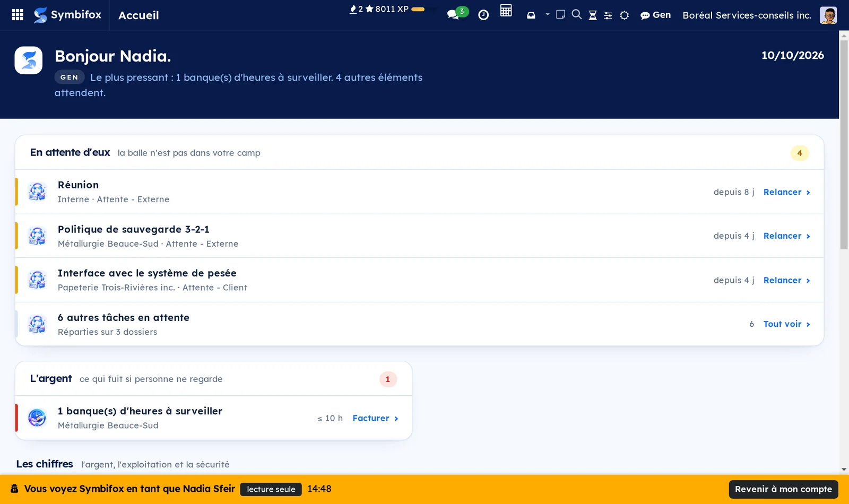849x504 pixels.
Task: Click the 'L'argent' section heading
Action: coord(51,378)
